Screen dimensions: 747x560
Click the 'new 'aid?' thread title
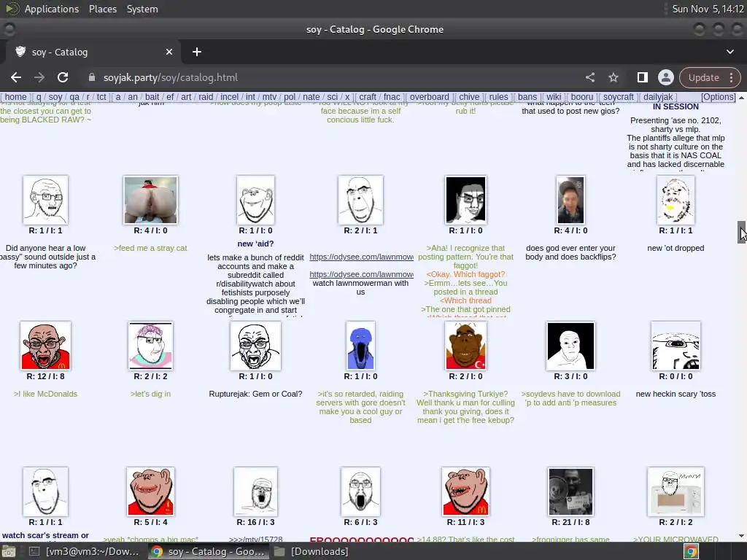click(255, 244)
